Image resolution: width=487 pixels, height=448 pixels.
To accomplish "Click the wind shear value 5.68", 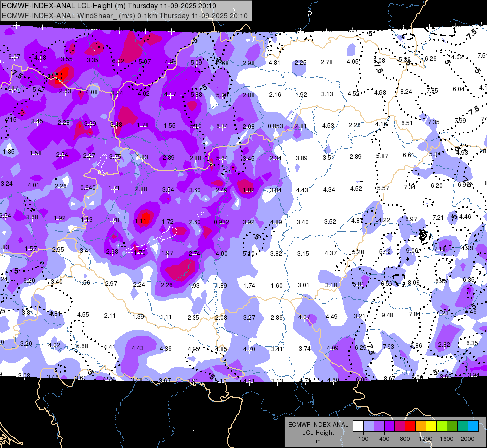I will [x=82, y=346].
